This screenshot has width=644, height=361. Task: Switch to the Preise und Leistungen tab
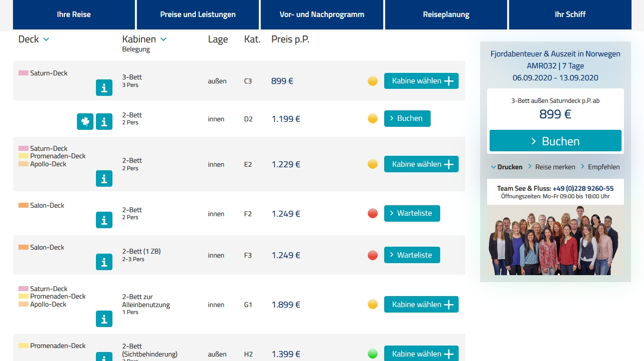click(x=198, y=14)
